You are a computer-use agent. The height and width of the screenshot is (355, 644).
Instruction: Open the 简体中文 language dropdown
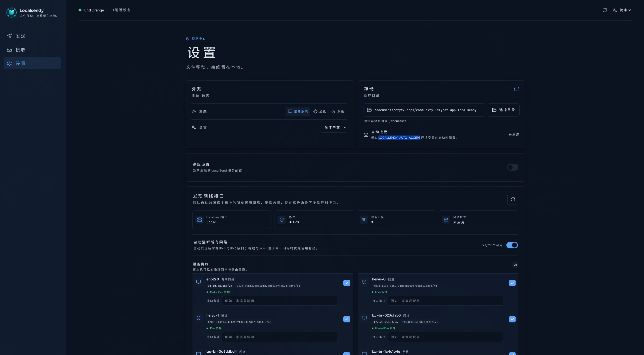(x=333, y=127)
